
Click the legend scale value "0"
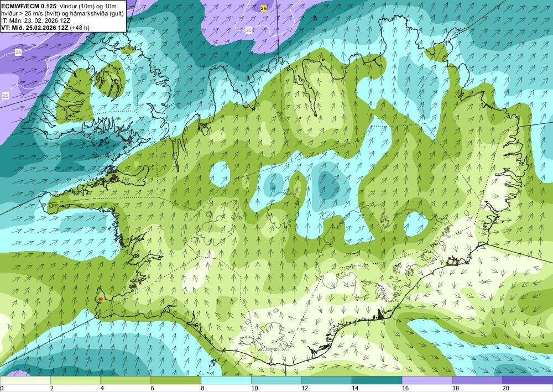click(2, 389)
